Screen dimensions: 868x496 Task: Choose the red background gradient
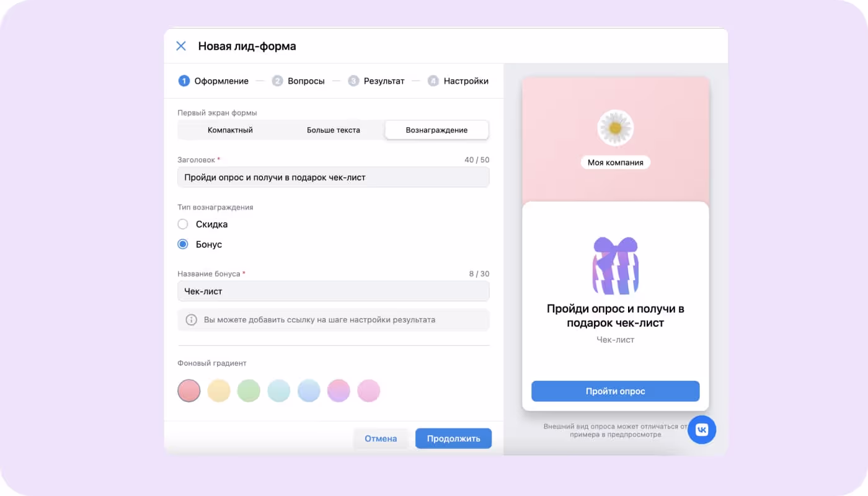point(189,391)
